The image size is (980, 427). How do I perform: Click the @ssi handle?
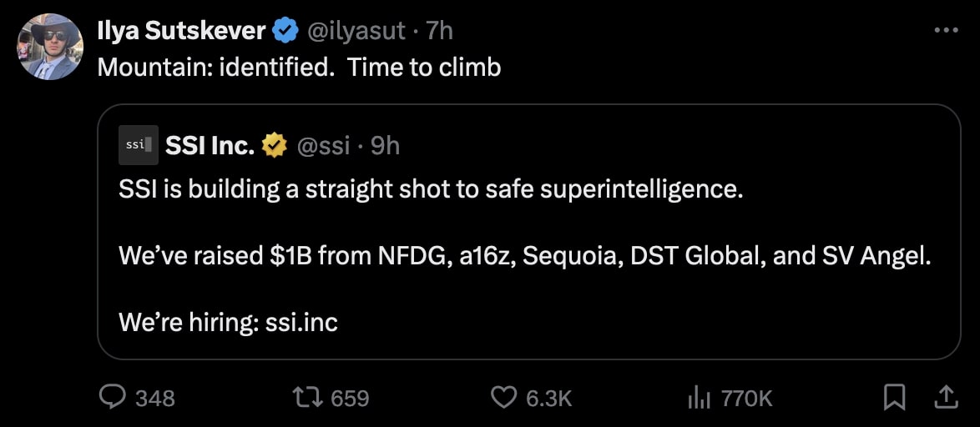tap(323, 146)
